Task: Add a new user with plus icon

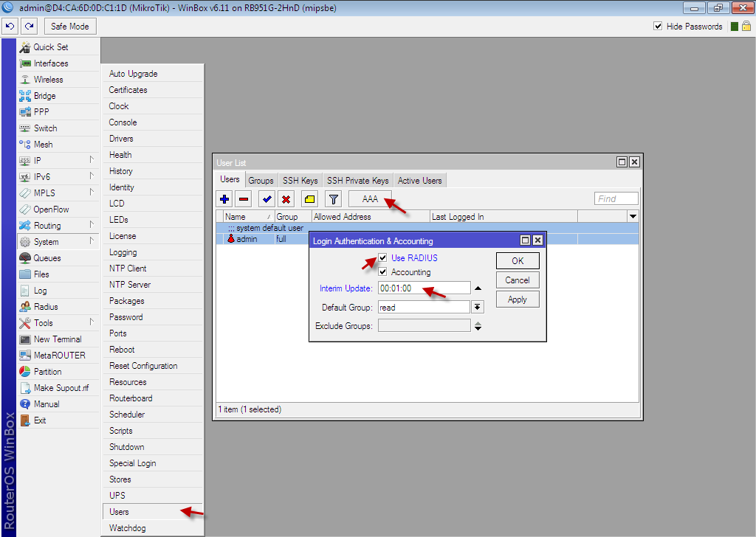Action: coord(224,199)
